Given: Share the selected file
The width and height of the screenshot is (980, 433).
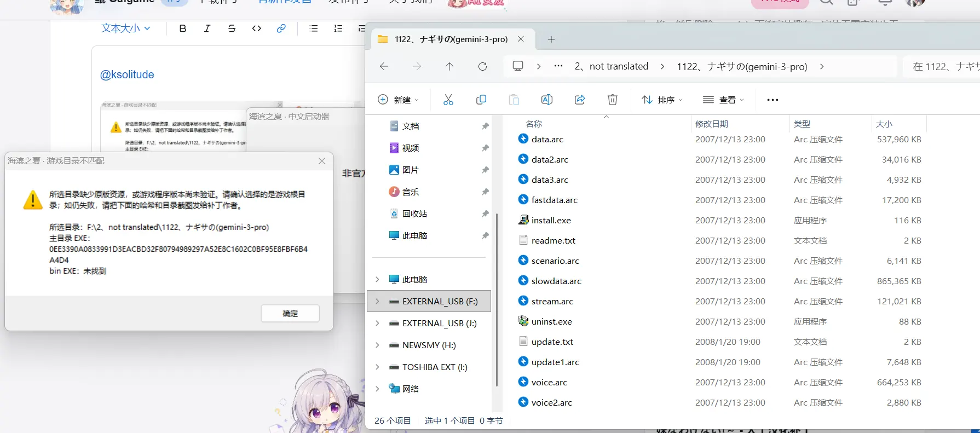Looking at the screenshot, I should 580,100.
